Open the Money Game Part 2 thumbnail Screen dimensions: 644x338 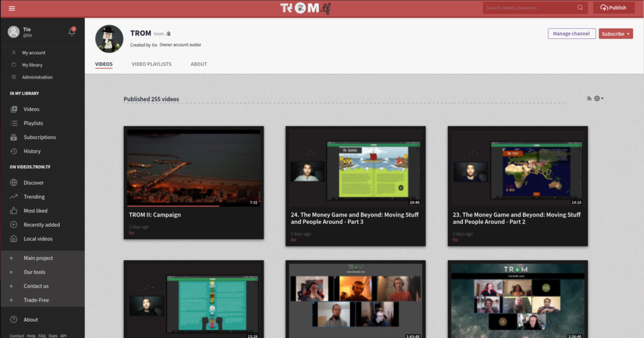pyautogui.click(x=518, y=168)
